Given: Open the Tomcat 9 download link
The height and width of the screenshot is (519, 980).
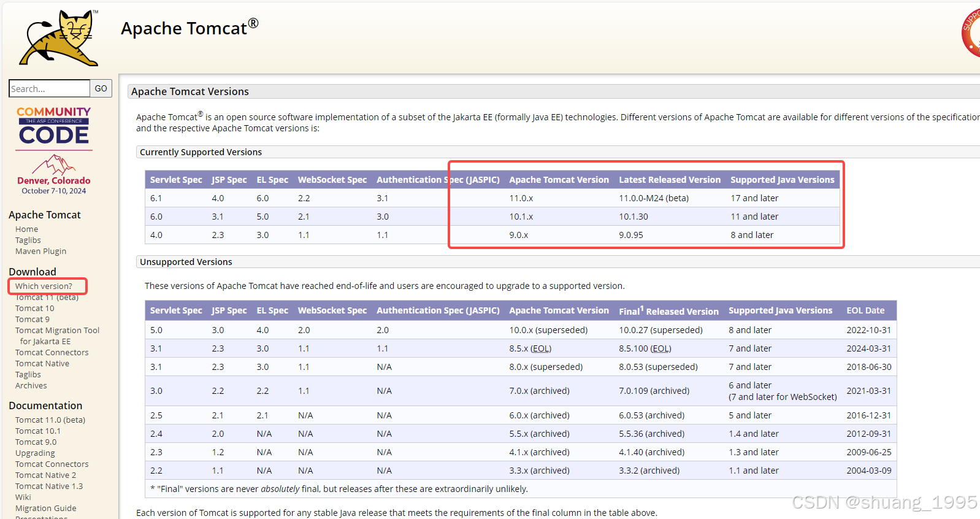Looking at the screenshot, I should click(x=33, y=319).
